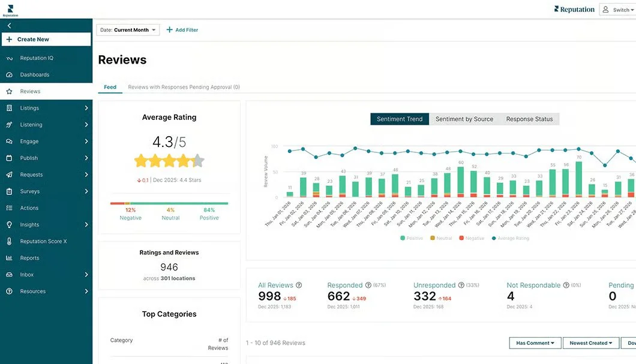Switch to Sentiment by Source tab
The image size is (636, 364).
[x=464, y=119]
